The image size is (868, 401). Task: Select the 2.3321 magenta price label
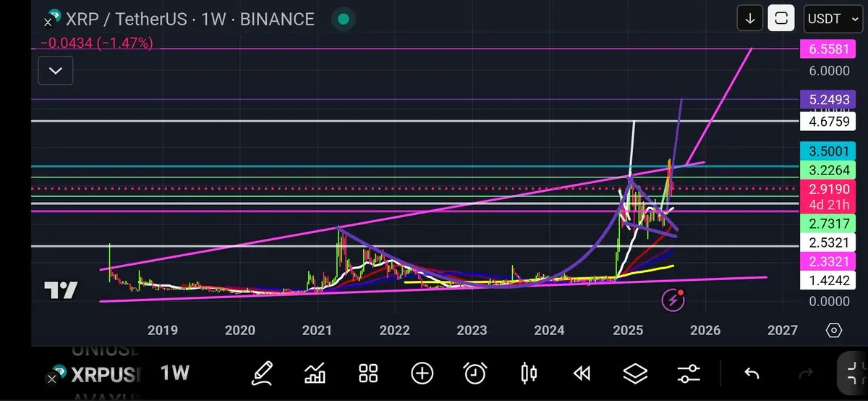coord(827,261)
